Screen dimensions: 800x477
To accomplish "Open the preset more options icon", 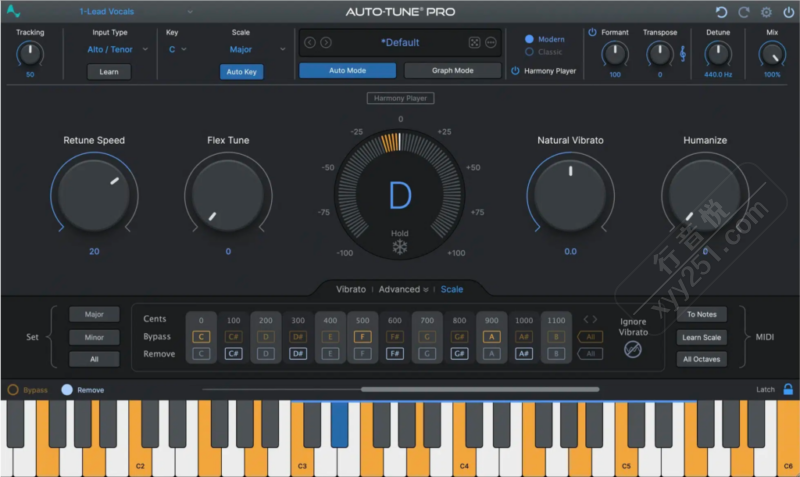I will (491, 42).
